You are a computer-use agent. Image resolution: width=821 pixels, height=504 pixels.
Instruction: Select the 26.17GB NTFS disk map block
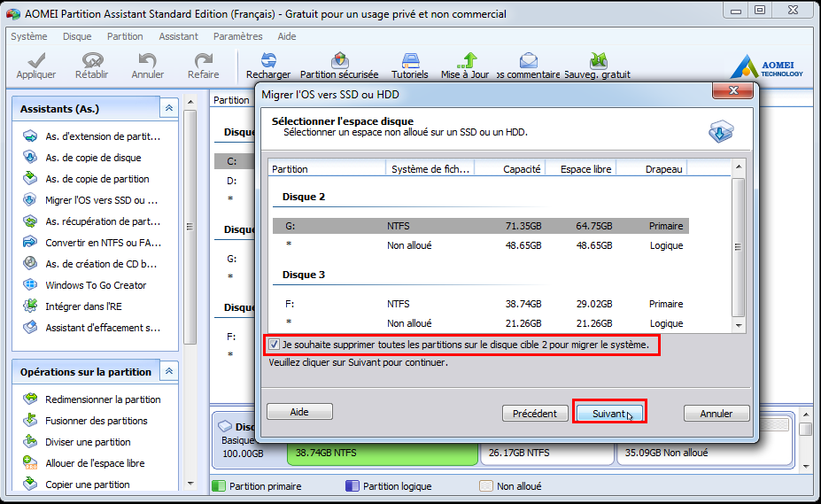547,454
